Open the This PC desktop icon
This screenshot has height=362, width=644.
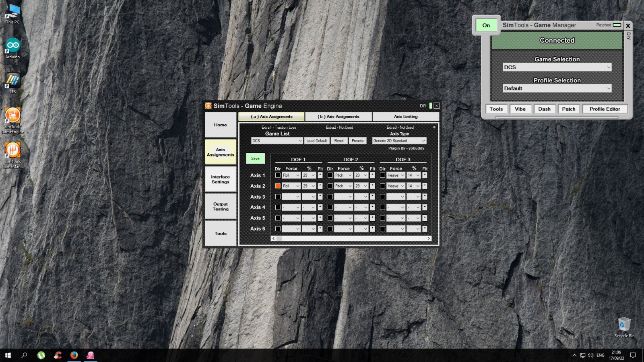tap(12, 14)
